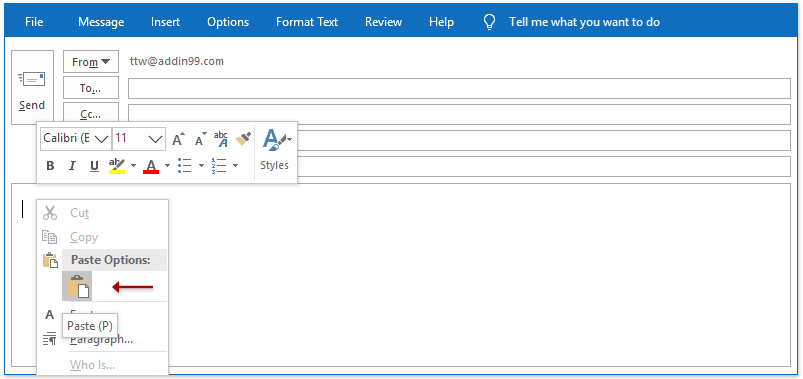Apply yellow text highlight color
This screenshot has width=803, height=379.
pos(117,165)
